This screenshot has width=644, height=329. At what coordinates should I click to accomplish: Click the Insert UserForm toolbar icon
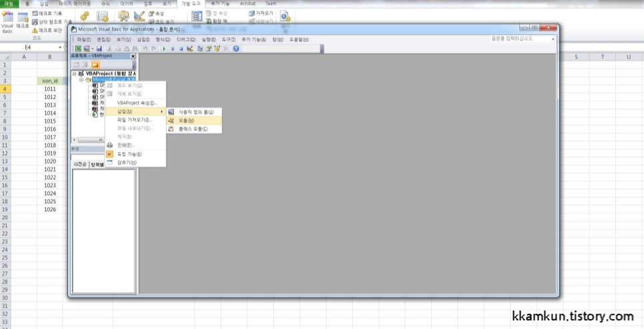click(x=86, y=49)
